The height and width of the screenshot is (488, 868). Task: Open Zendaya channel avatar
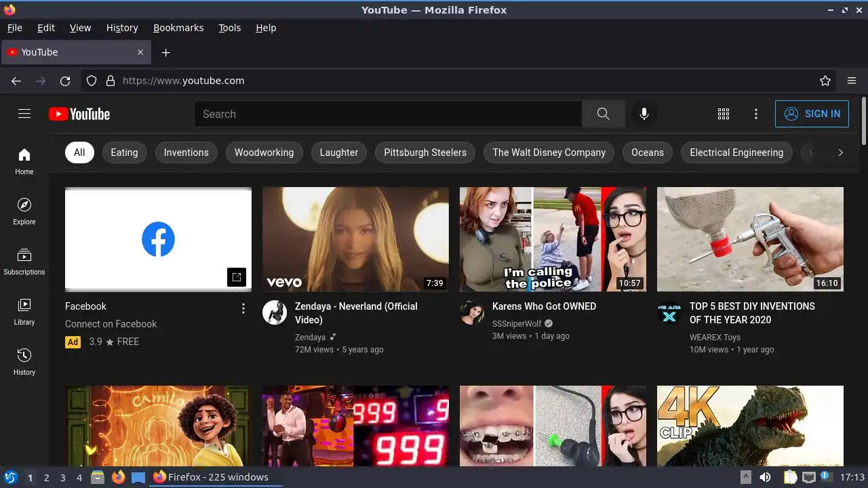coord(275,312)
